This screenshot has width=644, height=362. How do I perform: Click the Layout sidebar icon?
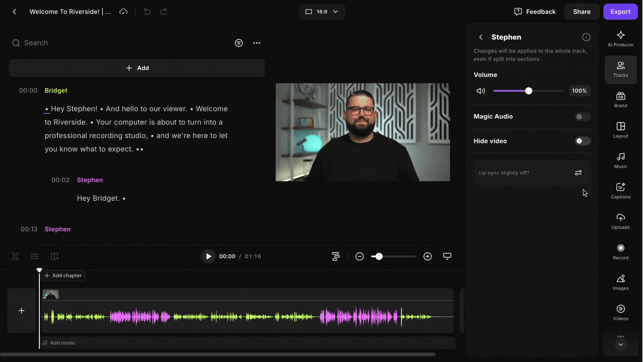click(621, 130)
